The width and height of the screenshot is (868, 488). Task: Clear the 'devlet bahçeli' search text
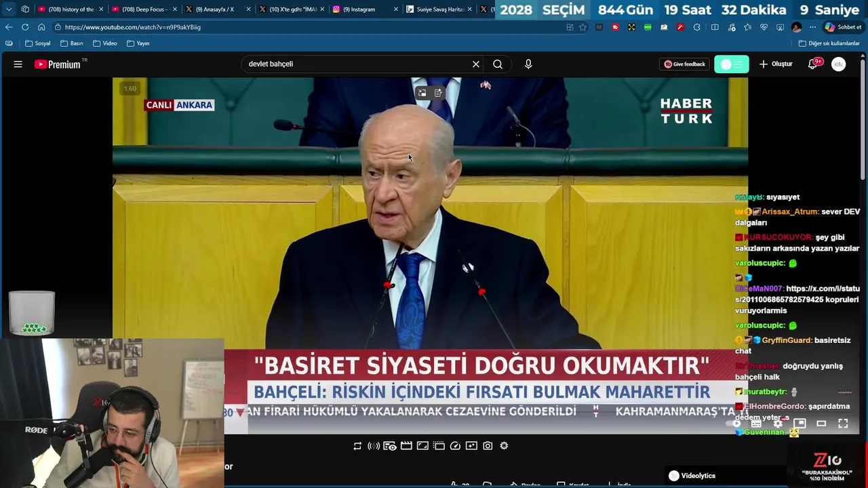point(476,64)
